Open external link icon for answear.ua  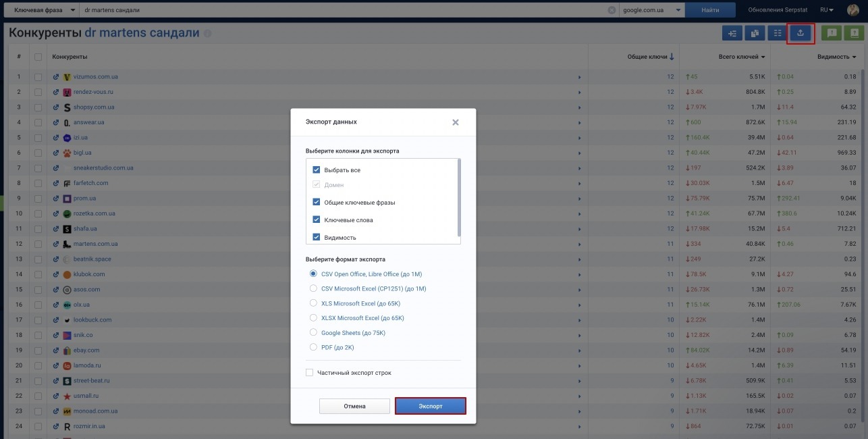56,122
